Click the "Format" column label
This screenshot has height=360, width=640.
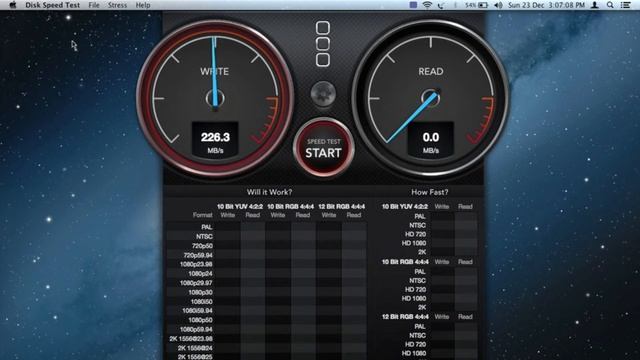(x=202, y=215)
